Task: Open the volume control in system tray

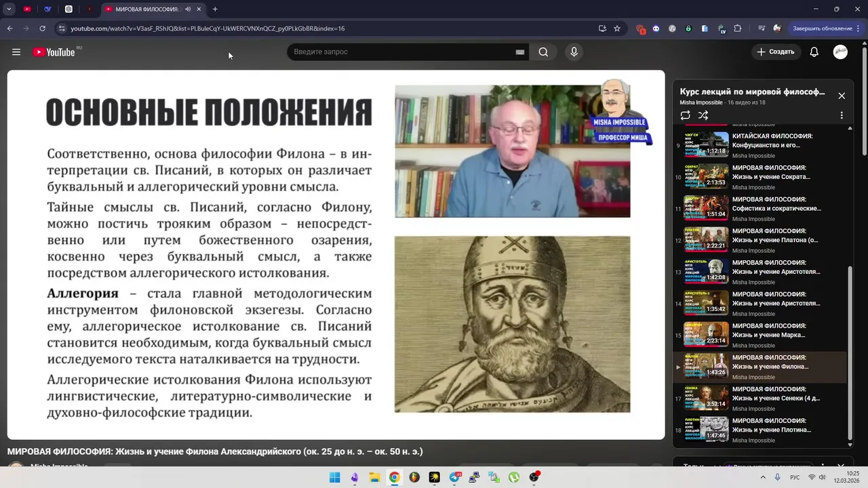Action: coord(822,477)
